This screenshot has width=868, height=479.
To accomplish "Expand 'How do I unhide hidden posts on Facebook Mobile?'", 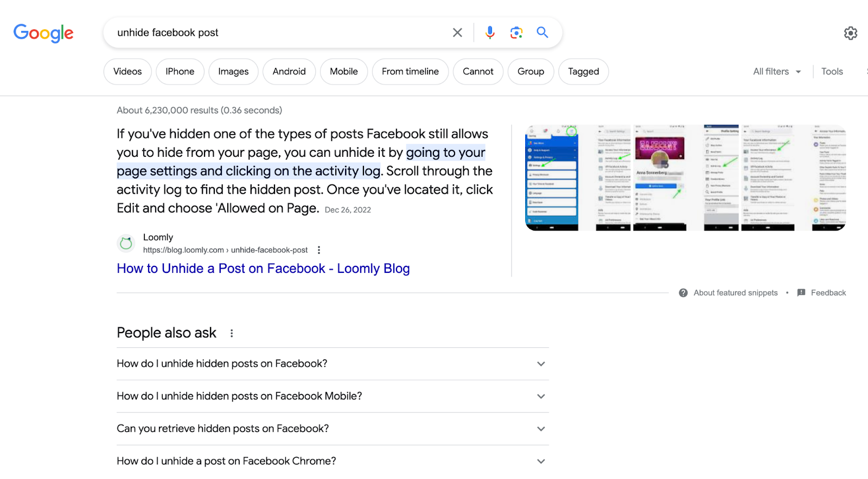I will pyautogui.click(x=333, y=397).
